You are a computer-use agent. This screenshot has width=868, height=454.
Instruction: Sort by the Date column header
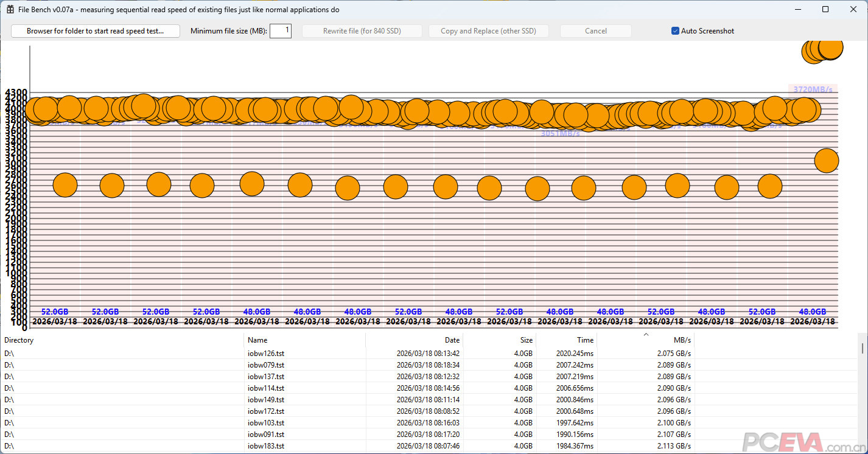(x=414, y=340)
